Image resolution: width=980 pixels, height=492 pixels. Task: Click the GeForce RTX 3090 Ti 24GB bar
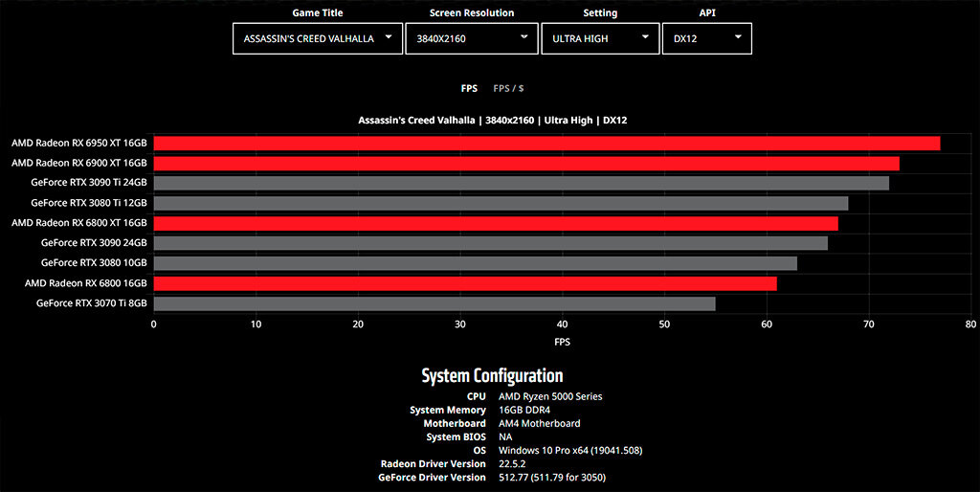point(522,183)
